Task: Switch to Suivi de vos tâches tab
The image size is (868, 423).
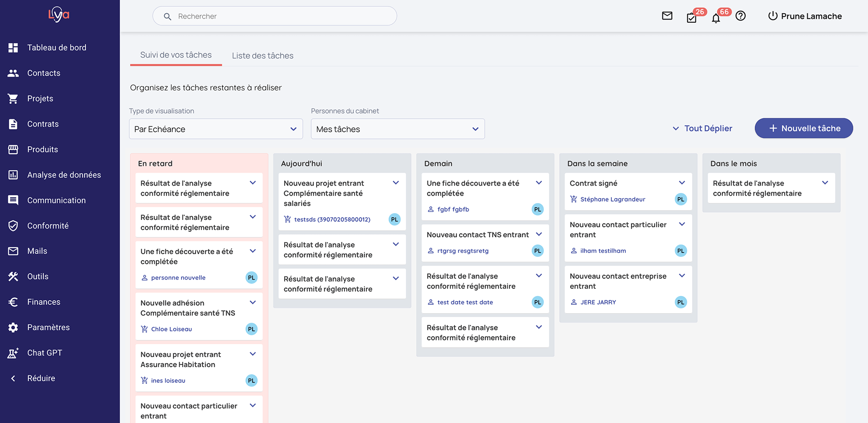Action: pos(176,55)
